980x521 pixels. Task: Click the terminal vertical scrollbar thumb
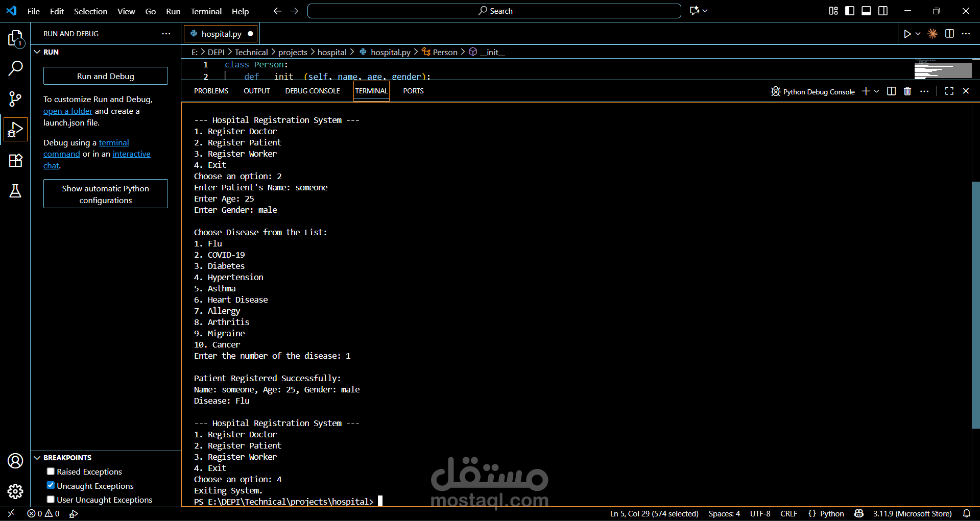coord(975,305)
